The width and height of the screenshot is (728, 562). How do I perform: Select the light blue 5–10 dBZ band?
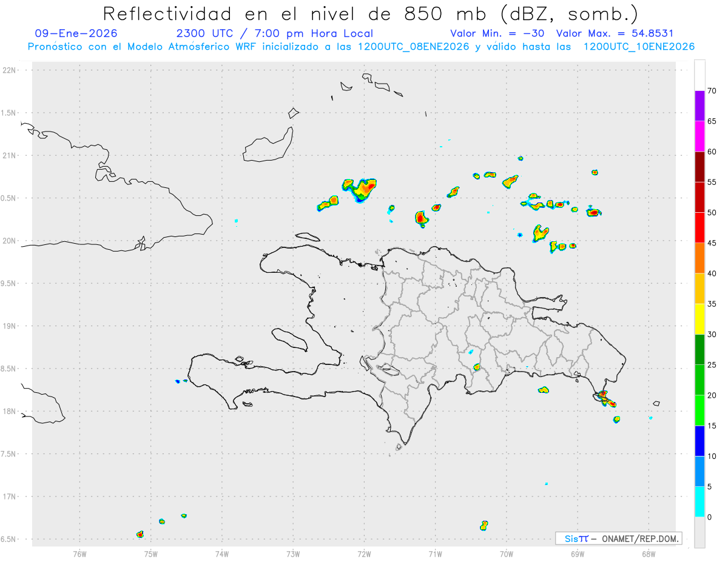click(x=699, y=472)
